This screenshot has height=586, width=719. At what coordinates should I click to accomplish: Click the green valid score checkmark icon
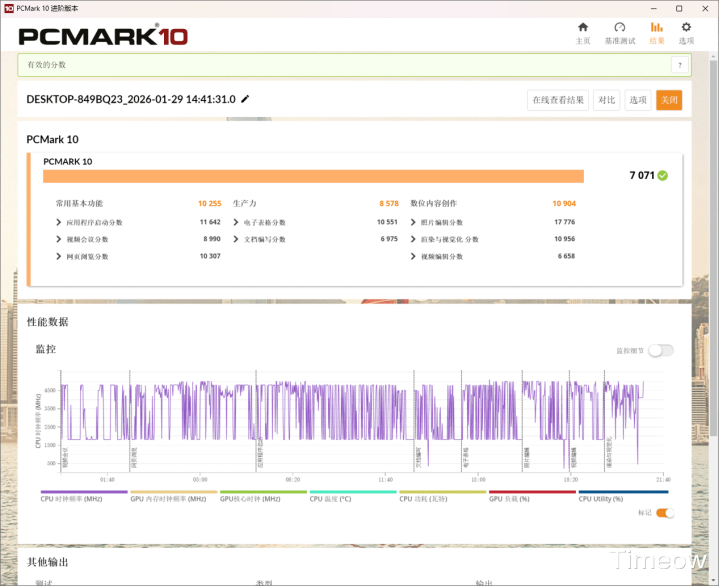(x=663, y=175)
